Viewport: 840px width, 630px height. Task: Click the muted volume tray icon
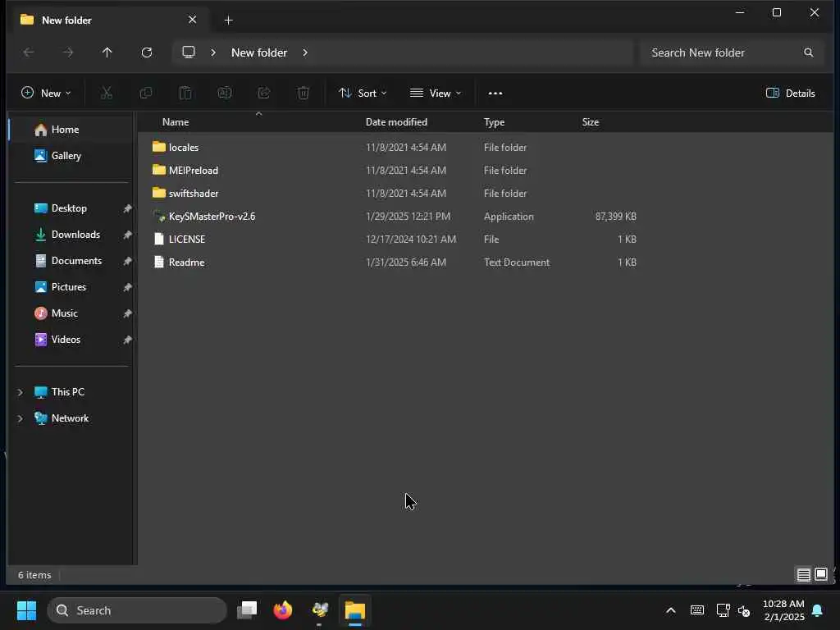click(x=743, y=610)
